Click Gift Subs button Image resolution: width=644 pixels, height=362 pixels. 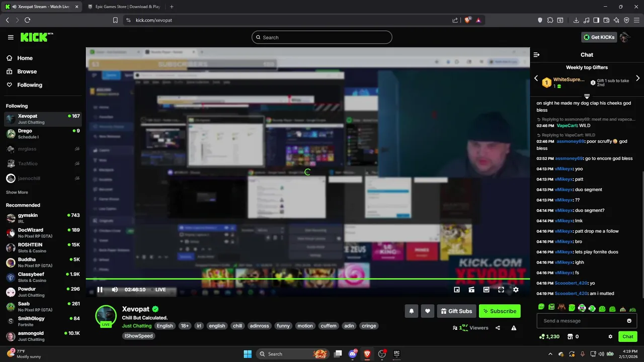456,311
